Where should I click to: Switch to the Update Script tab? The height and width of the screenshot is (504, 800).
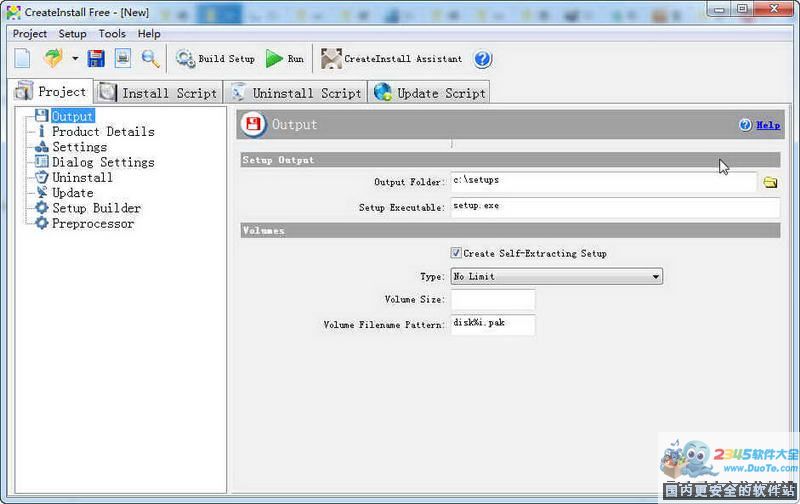coord(430,93)
